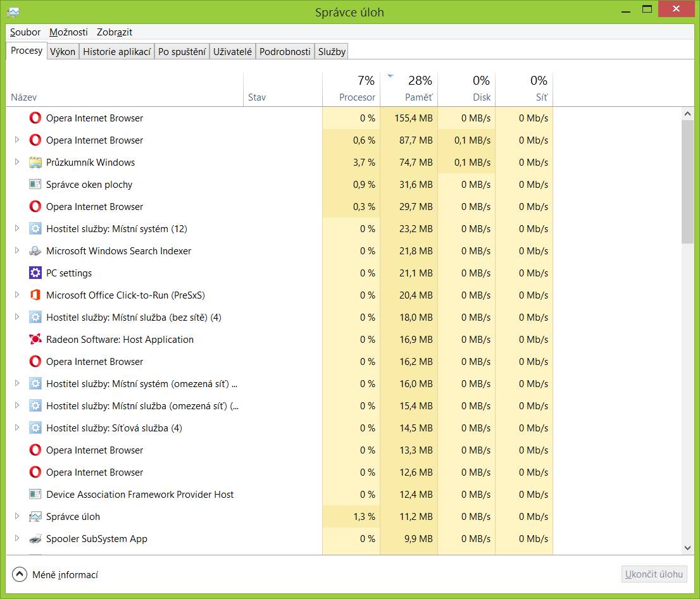This screenshot has width=700, height=599.
Task: Click the gear icon of Místní služba (omezená síť)
Action: (35, 406)
